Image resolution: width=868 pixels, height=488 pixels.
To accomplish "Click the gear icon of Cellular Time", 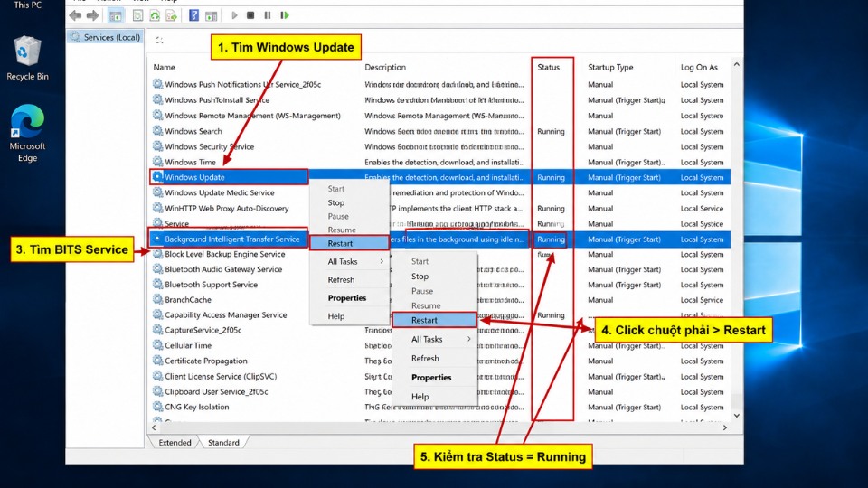I will (x=157, y=345).
